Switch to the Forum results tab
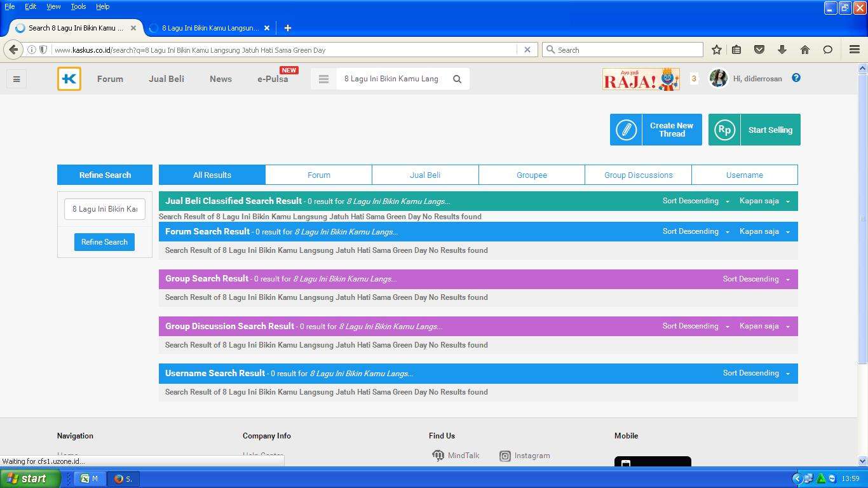868x488 pixels. 319,175
